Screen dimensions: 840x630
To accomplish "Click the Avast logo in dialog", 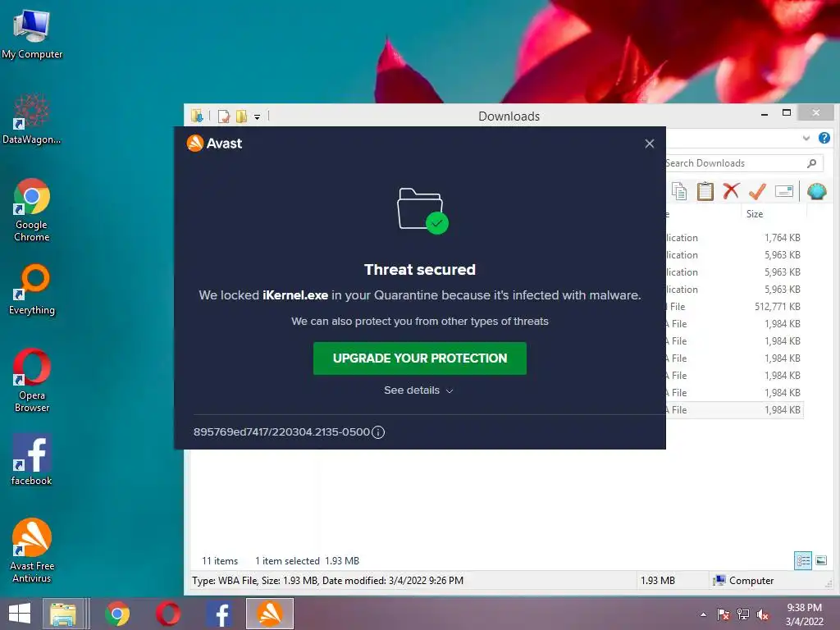I will [214, 144].
